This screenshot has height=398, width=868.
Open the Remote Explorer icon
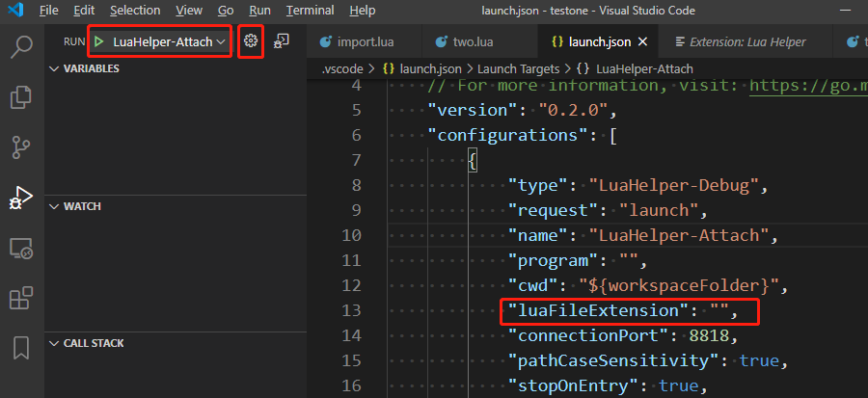tap(21, 249)
